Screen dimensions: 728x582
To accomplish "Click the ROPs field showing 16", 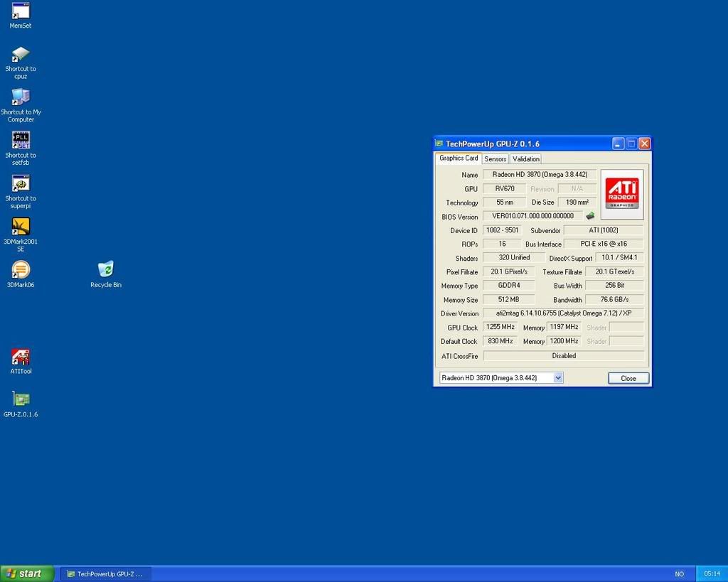I will point(503,244).
